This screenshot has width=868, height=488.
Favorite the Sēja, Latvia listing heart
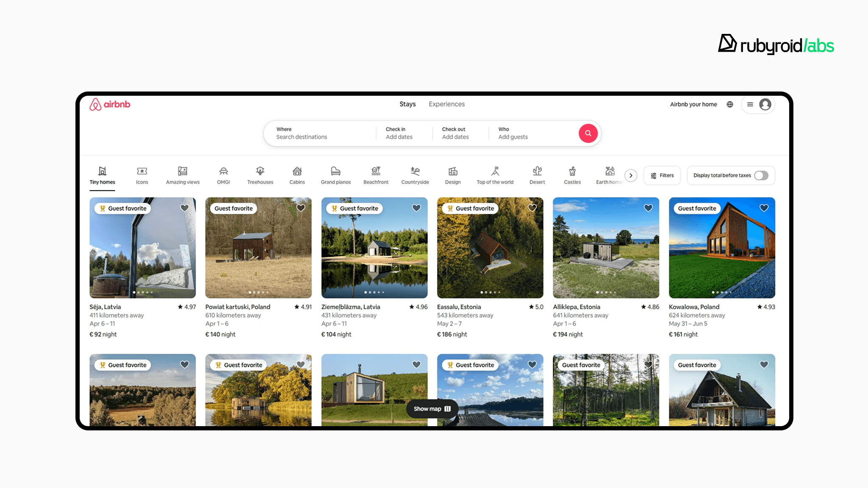185,208
